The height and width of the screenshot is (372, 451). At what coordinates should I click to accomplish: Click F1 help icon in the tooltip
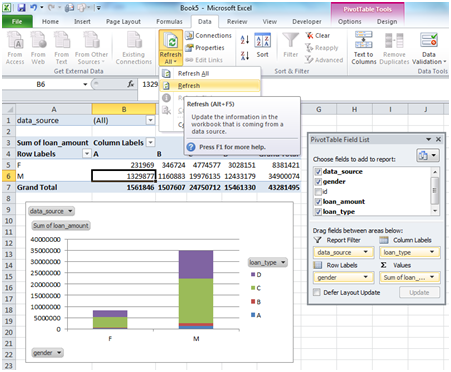click(x=191, y=147)
